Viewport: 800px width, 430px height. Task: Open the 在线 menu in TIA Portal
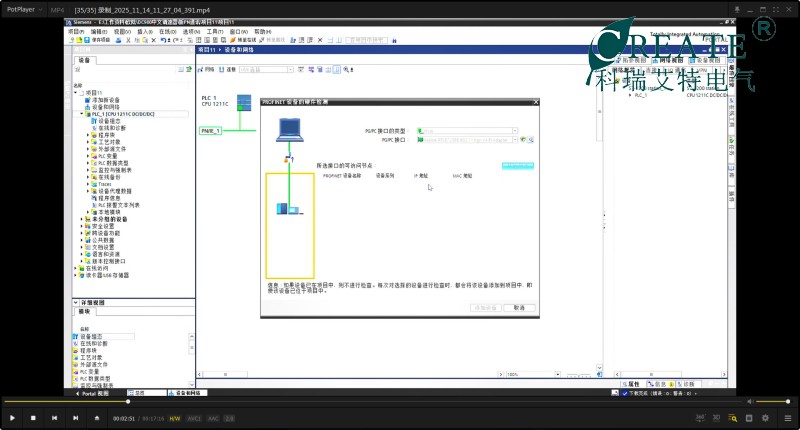pos(167,32)
